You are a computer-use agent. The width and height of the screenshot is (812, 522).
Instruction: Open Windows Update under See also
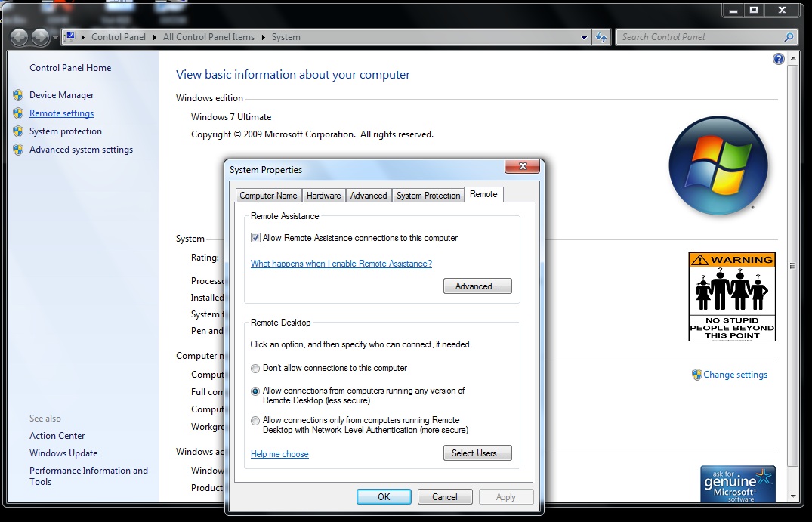(x=63, y=453)
